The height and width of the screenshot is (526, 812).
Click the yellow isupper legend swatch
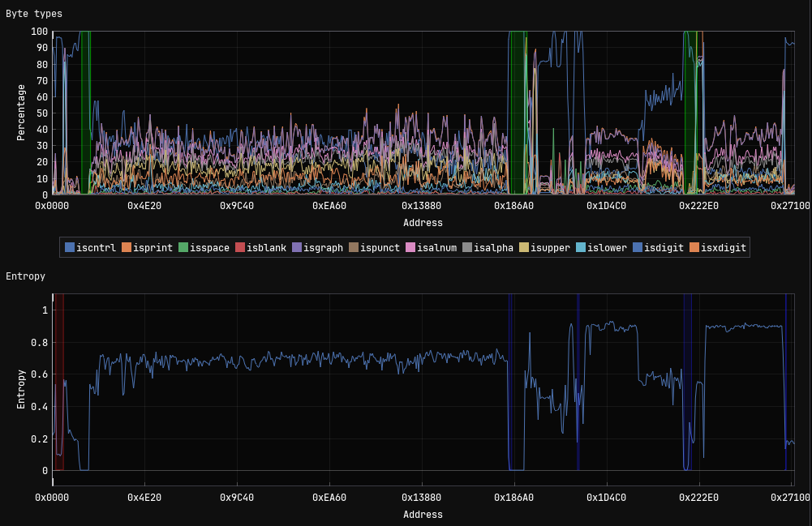pos(524,248)
